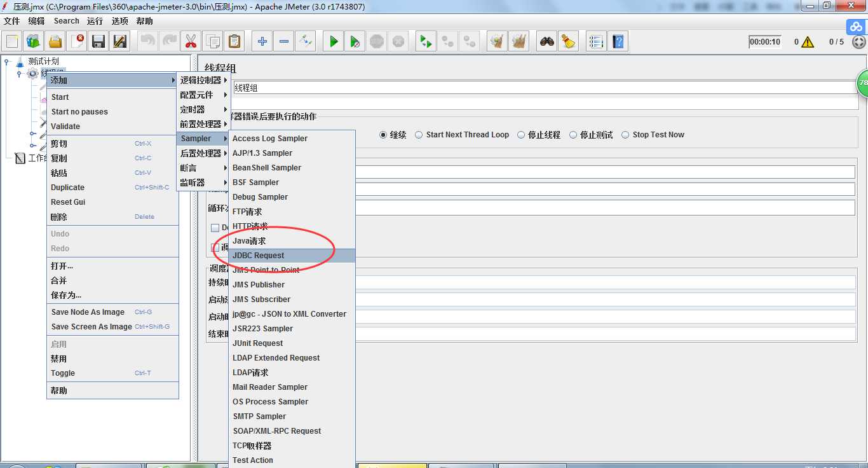This screenshot has width=868, height=468.
Task: Expand the 前置处理器 submenu
Action: 203,124
